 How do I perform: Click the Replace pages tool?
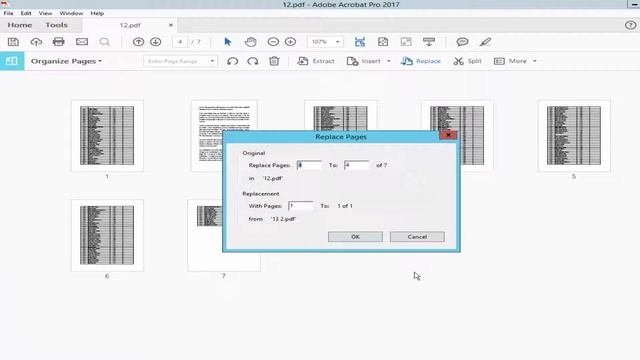pos(421,61)
